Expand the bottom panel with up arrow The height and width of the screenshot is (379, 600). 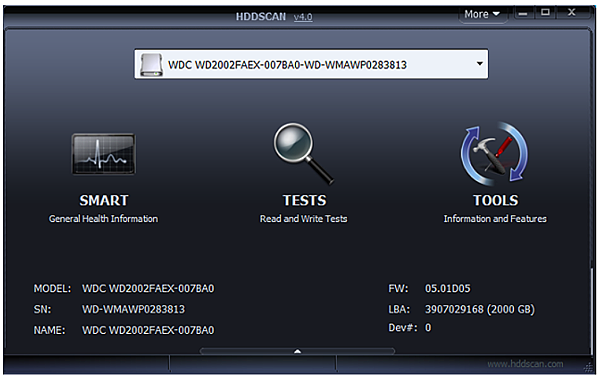click(297, 351)
